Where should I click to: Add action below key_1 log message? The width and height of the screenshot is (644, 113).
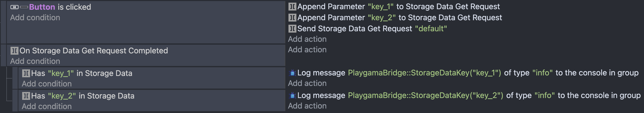tap(307, 83)
